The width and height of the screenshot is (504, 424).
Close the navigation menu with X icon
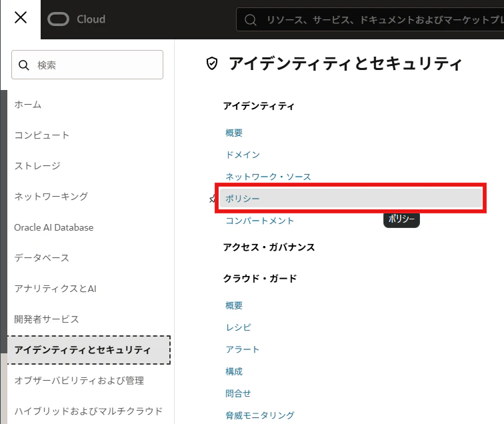click(21, 18)
